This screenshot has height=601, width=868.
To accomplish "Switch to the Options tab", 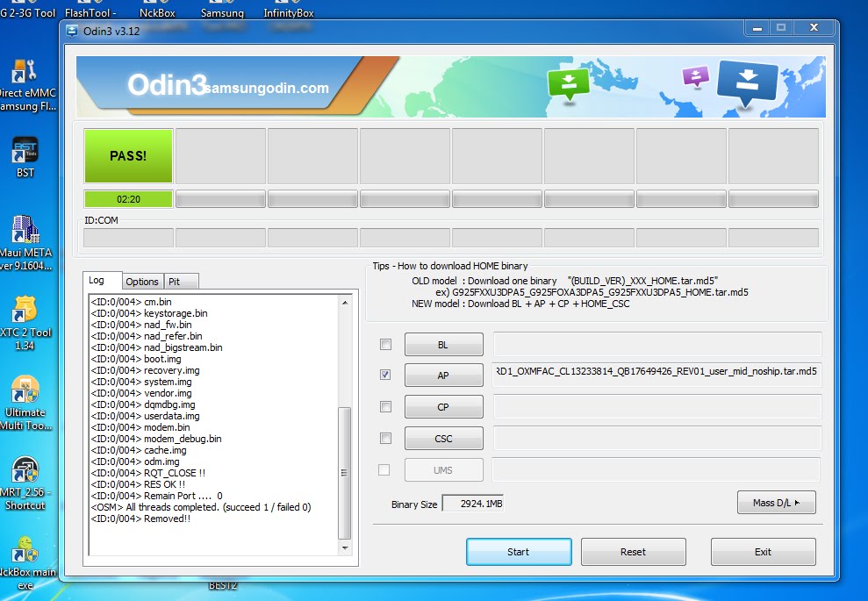I will 142,282.
